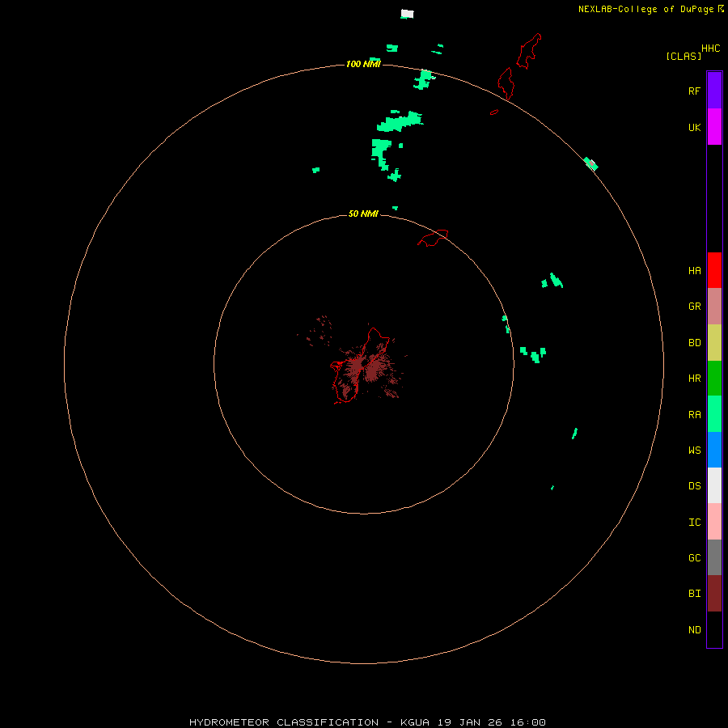Click the BI brown legend swatch

(x=714, y=594)
